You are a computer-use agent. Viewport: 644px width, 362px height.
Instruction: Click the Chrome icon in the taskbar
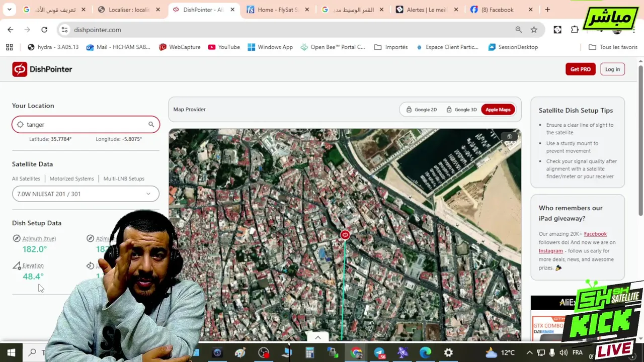pos(356,353)
